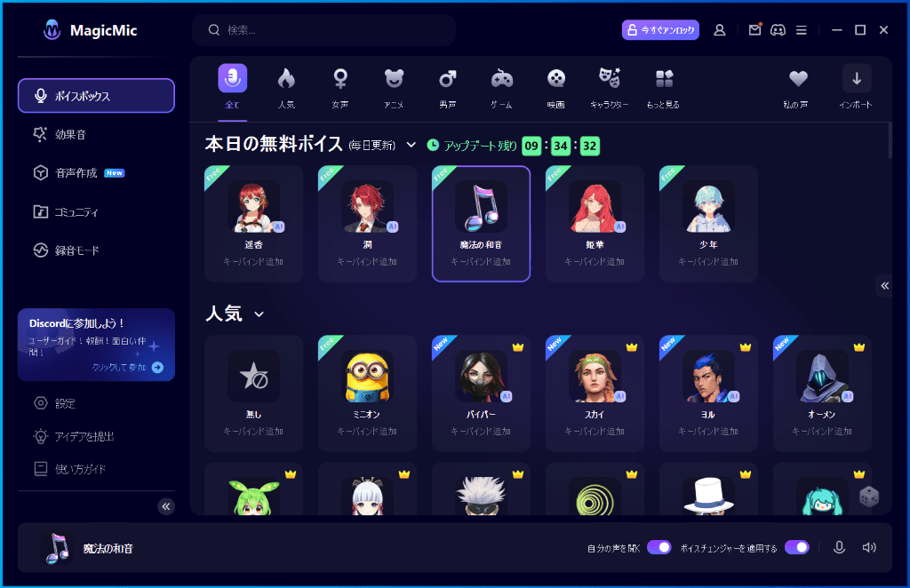Switch to the キャラクター category tab

coord(610,83)
